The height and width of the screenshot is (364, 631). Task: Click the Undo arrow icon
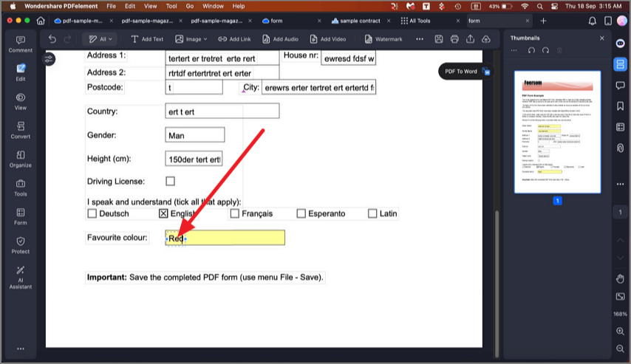pyautogui.click(x=52, y=39)
